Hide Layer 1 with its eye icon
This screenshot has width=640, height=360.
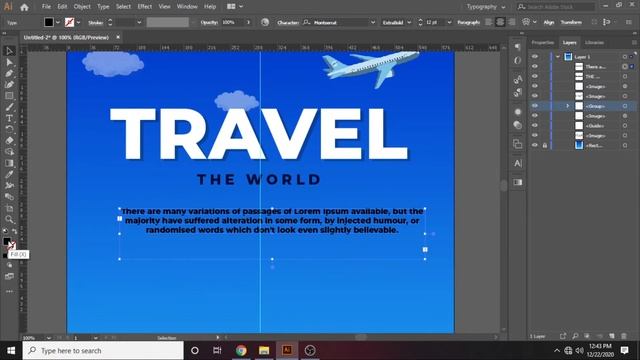click(x=535, y=57)
